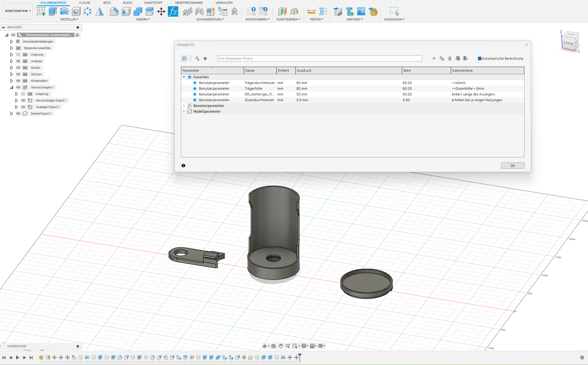588x365 pixels.
Task: Toggle Automatische Berechnung checkbox
Action: pyautogui.click(x=480, y=58)
